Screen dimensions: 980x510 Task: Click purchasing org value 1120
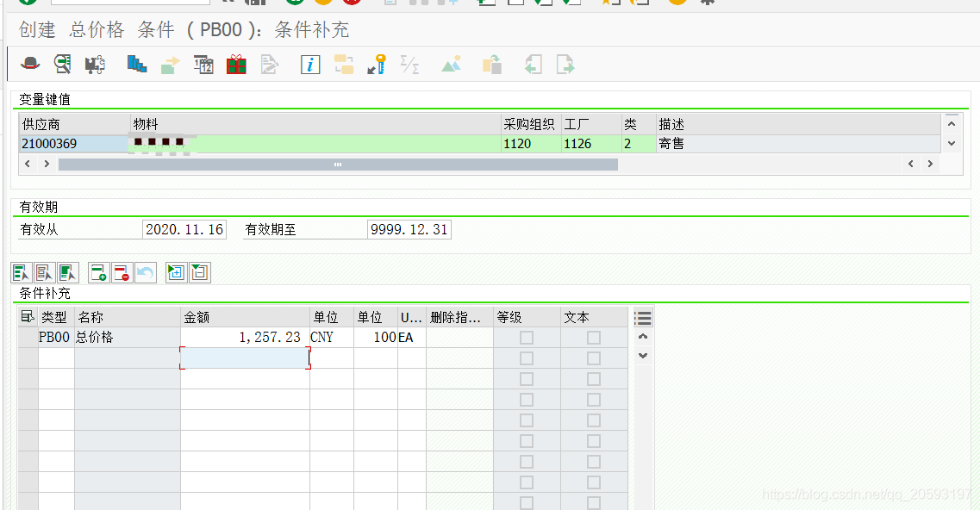point(517,144)
